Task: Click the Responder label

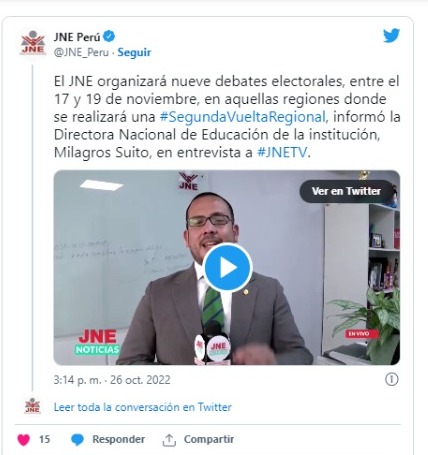Action: pos(118,439)
